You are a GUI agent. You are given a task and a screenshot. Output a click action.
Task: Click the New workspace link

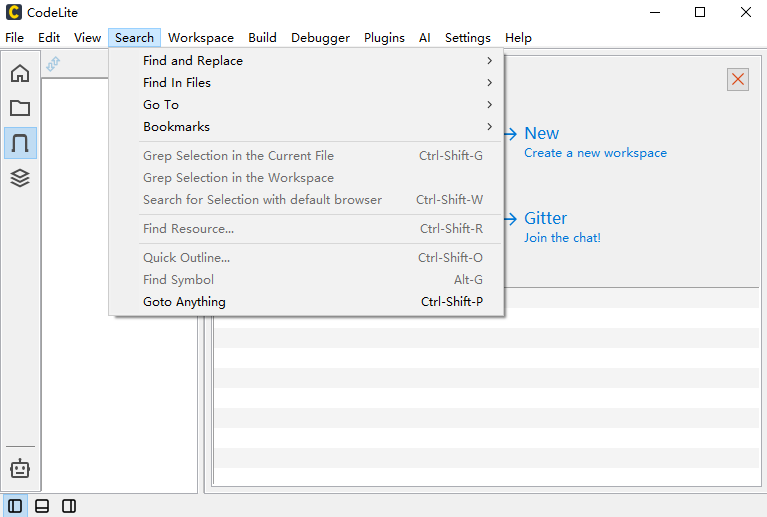(x=541, y=133)
